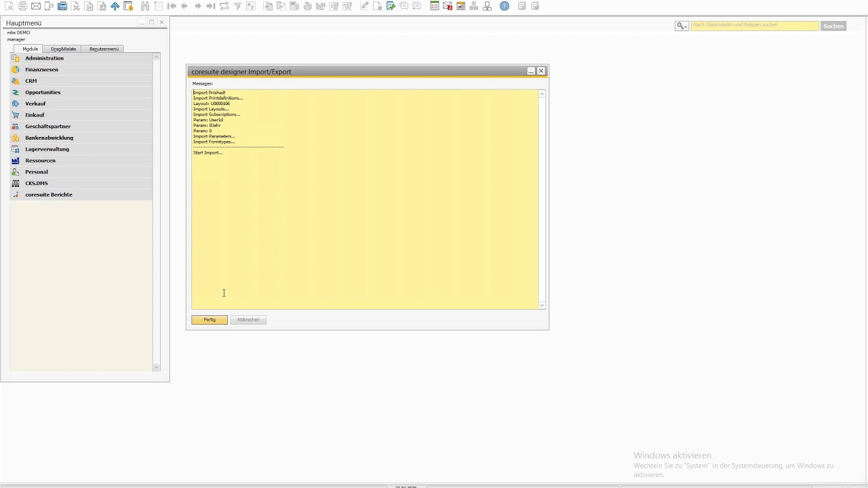Click Hauptmenü scrollbar down arrow

pyautogui.click(x=156, y=367)
